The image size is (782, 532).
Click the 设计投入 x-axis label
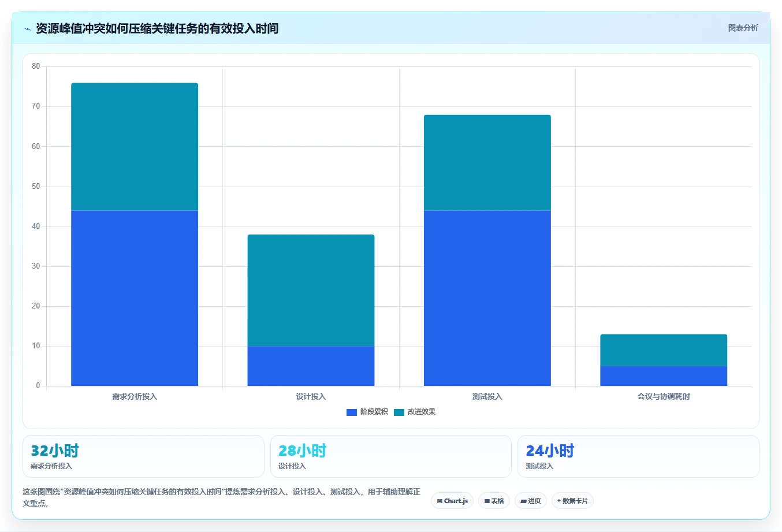[x=311, y=396]
